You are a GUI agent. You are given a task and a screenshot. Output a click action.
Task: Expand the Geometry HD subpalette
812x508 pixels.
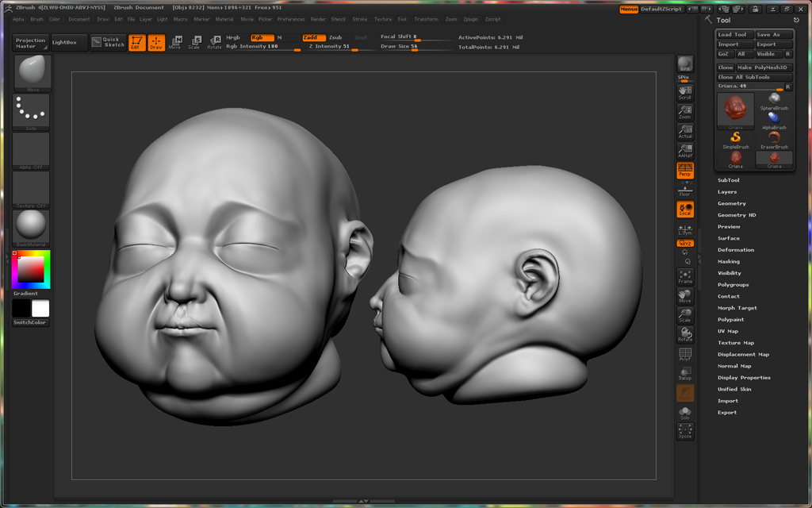tap(737, 215)
